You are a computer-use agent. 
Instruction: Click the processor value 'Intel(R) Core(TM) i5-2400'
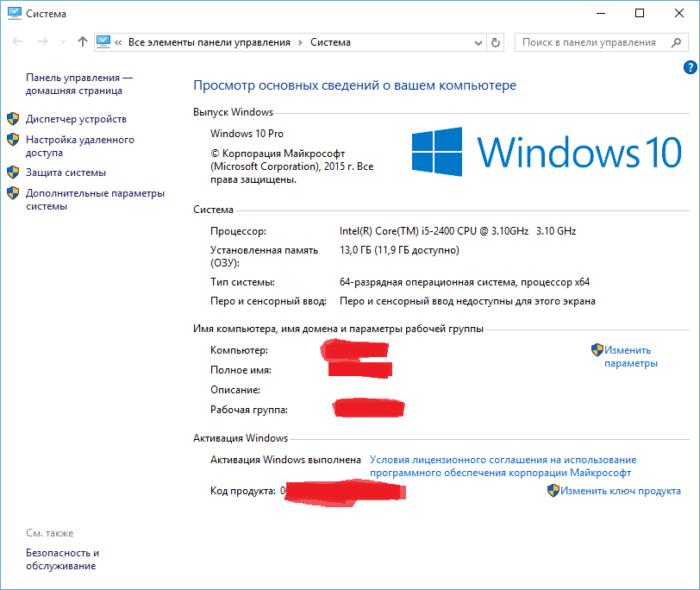(397, 231)
